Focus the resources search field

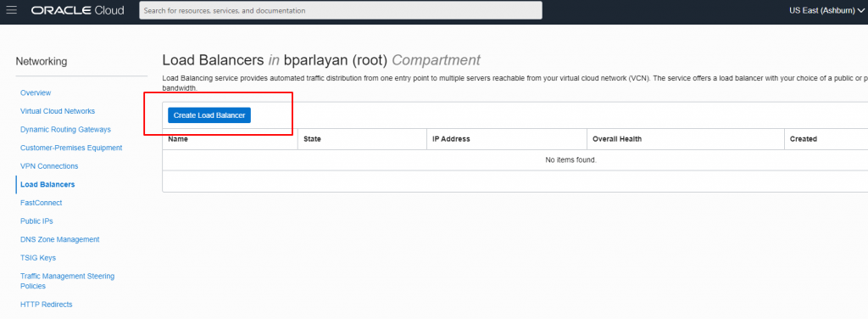coord(341,10)
